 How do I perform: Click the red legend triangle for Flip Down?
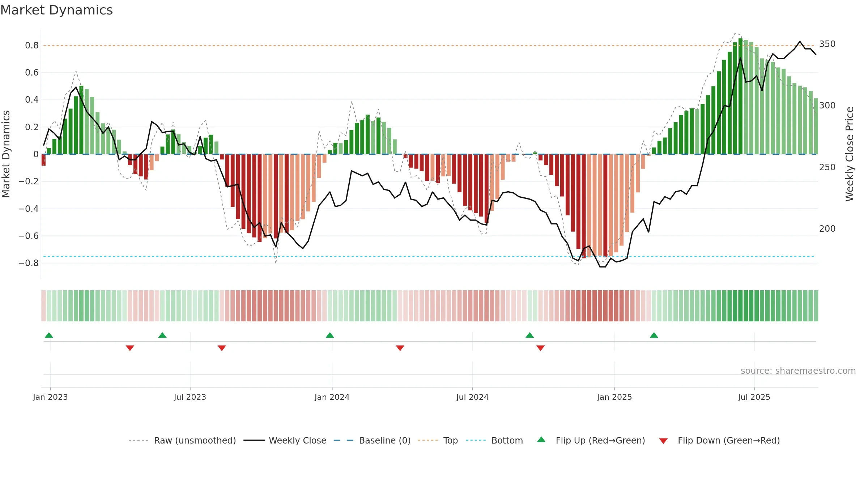[x=663, y=441]
